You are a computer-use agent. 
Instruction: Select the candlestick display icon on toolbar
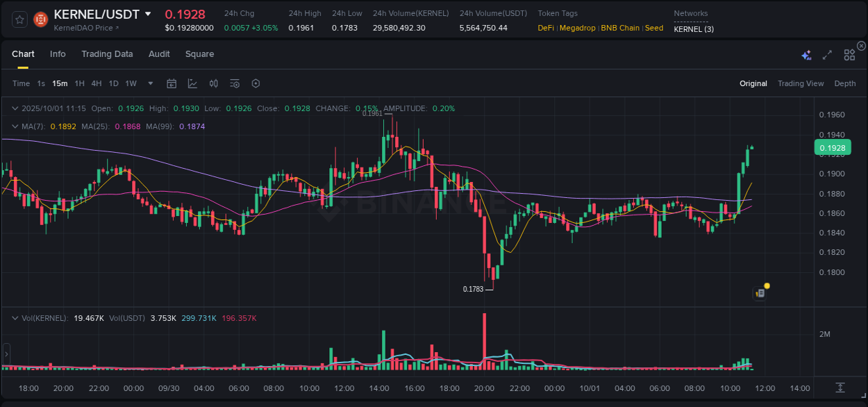coord(214,83)
